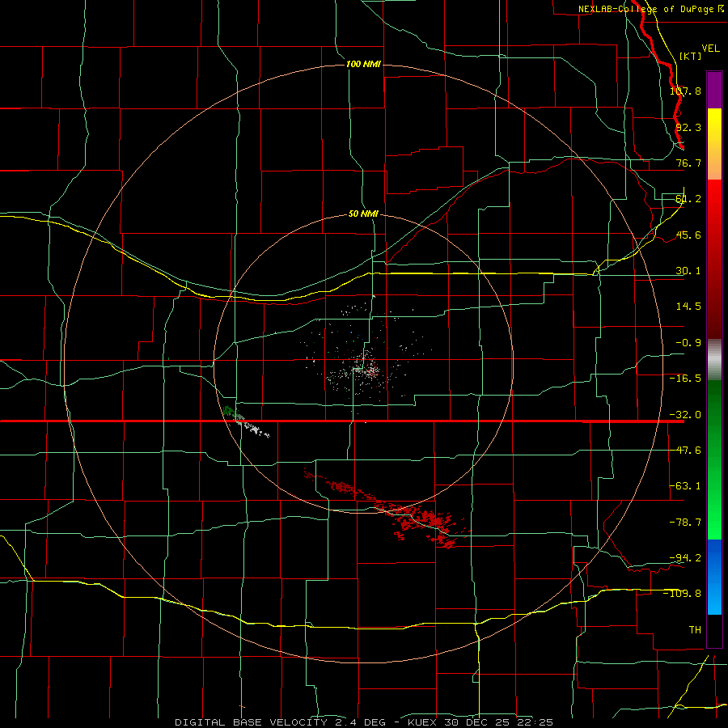Image resolution: width=728 pixels, height=728 pixels.
Task: Select the 30.1 scale value
Action: pyautogui.click(x=688, y=271)
